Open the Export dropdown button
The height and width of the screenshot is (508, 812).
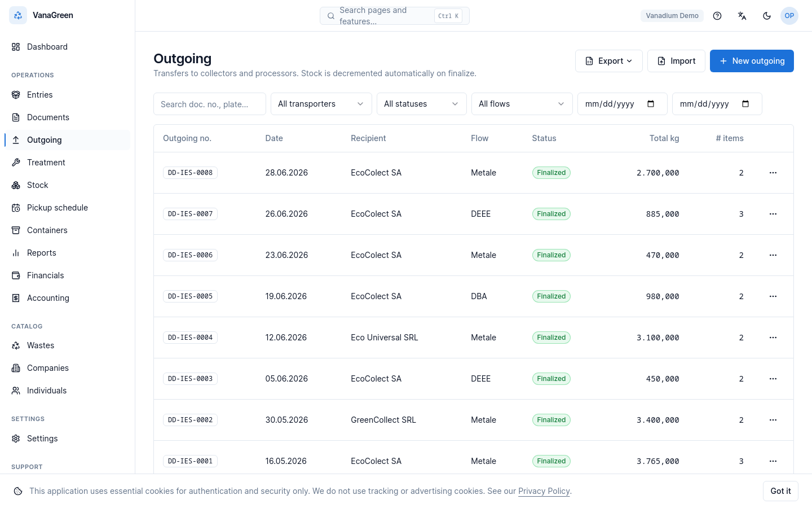pyautogui.click(x=609, y=61)
